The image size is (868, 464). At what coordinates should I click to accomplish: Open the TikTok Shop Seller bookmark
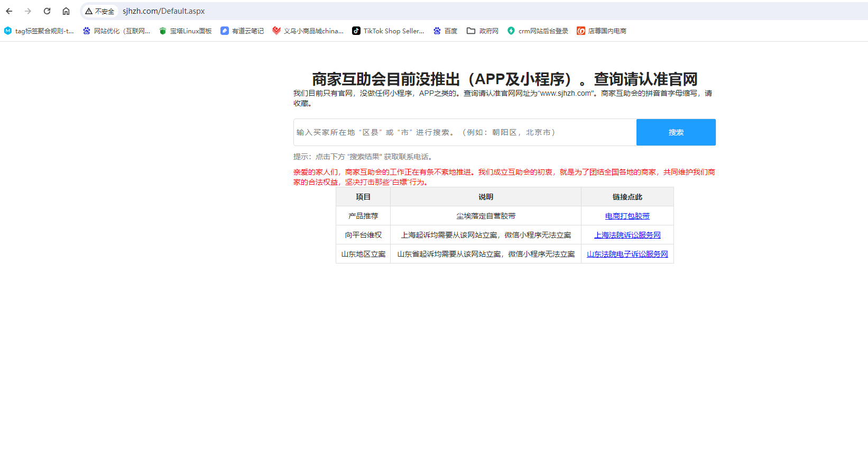(388, 31)
